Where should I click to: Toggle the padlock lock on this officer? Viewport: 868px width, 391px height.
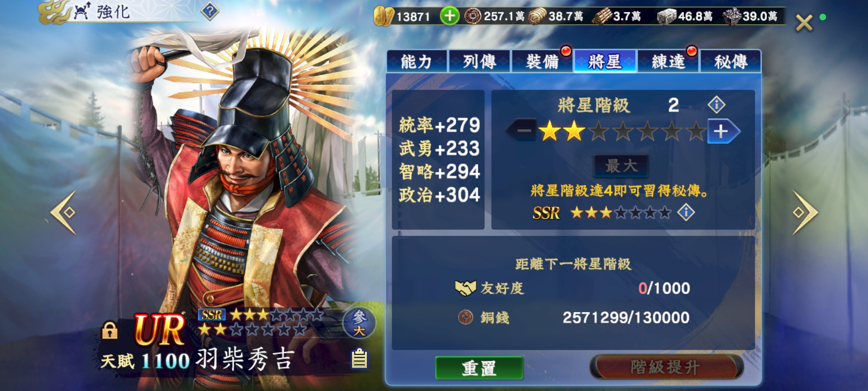110,330
